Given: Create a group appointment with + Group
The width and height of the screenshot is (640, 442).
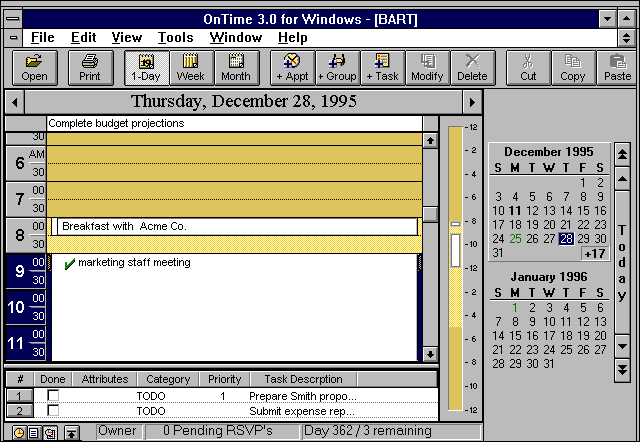Looking at the screenshot, I should (337, 67).
